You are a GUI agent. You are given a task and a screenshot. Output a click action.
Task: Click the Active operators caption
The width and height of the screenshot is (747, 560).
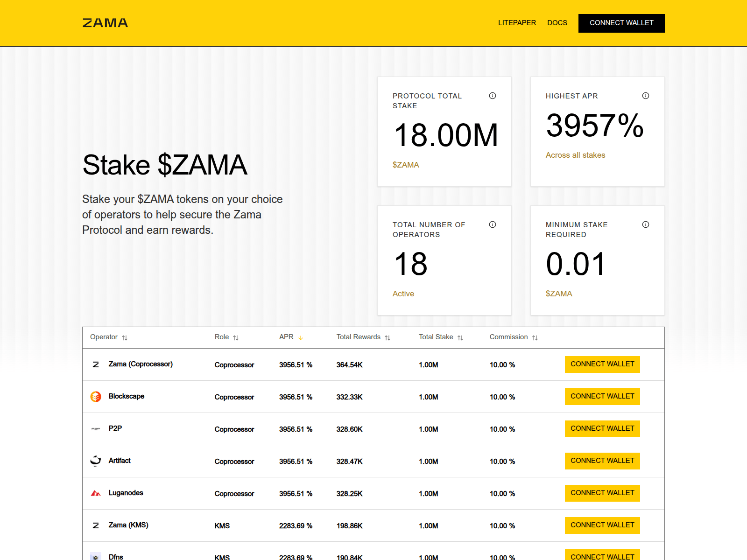[x=403, y=294]
